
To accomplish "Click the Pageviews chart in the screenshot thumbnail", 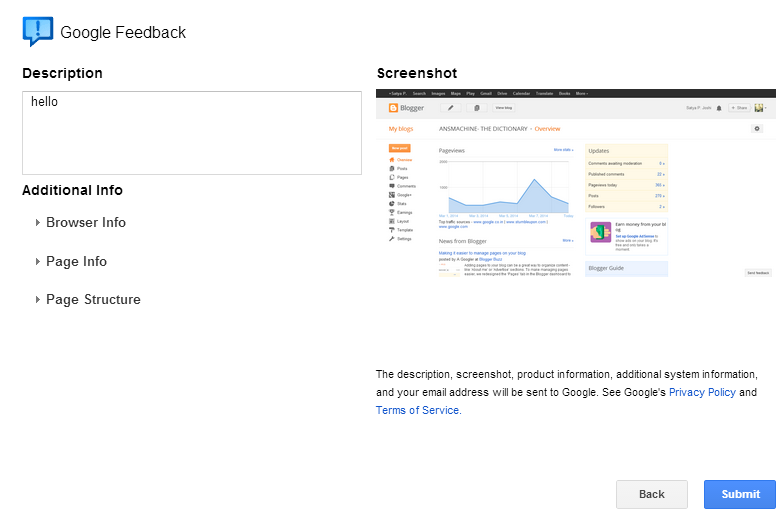I will point(505,188).
